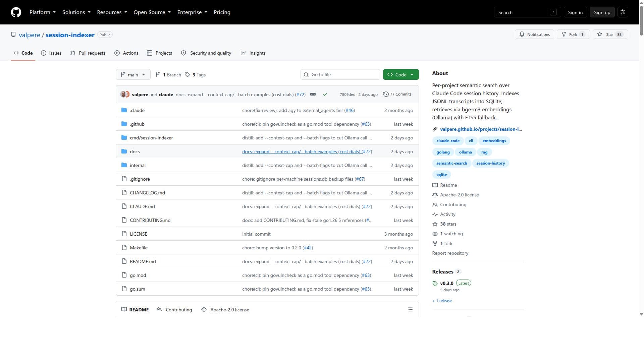Click the Sign up button

coord(602,12)
